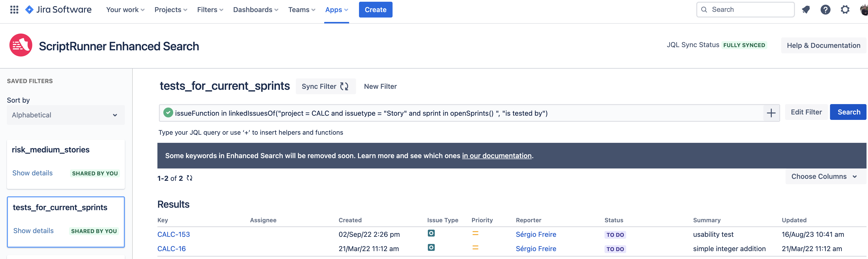Click the SHARED BY YOU badge on risk_medium_stories

[x=95, y=173]
